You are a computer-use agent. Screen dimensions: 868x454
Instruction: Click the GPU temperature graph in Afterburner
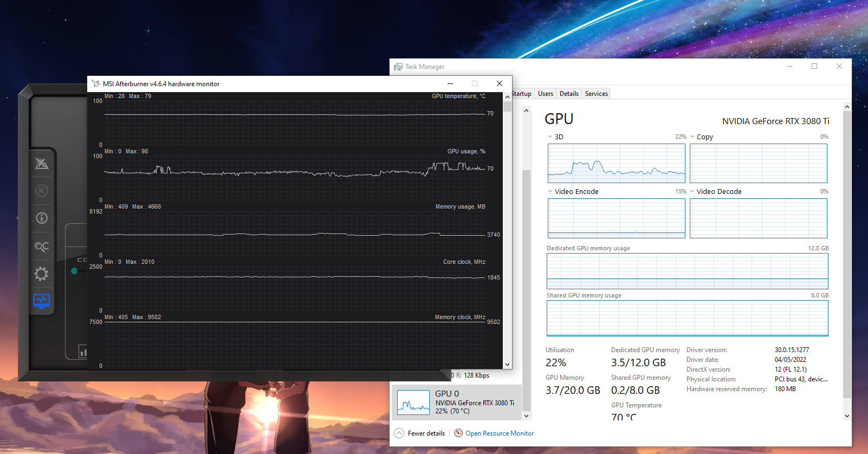(x=295, y=122)
